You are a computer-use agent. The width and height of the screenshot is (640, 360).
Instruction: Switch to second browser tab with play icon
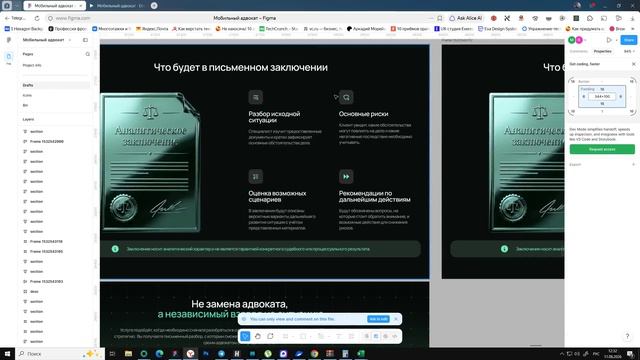pyautogui.click(x=118, y=6)
